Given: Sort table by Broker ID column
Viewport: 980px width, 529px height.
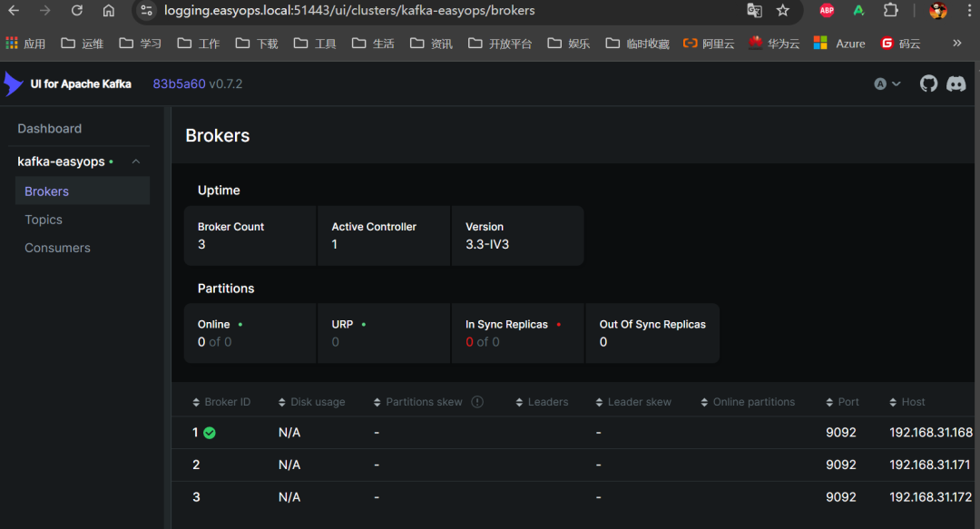Looking at the screenshot, I should pos(221,402).
